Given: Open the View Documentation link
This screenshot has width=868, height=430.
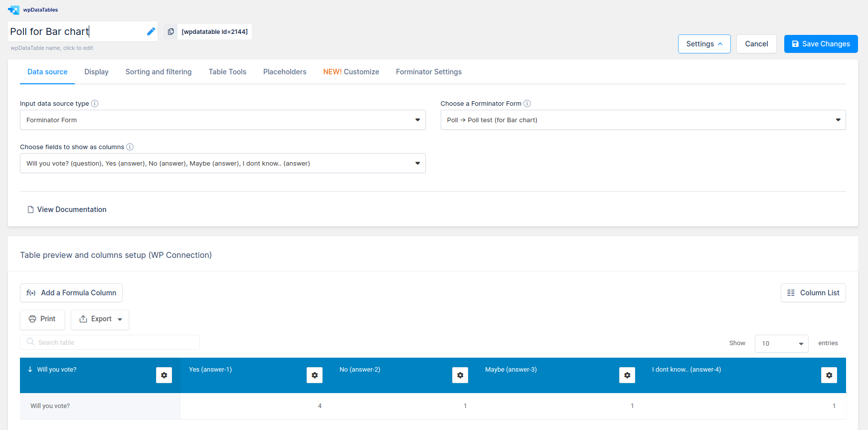Looking at the screenshot, I should point(67,210).
